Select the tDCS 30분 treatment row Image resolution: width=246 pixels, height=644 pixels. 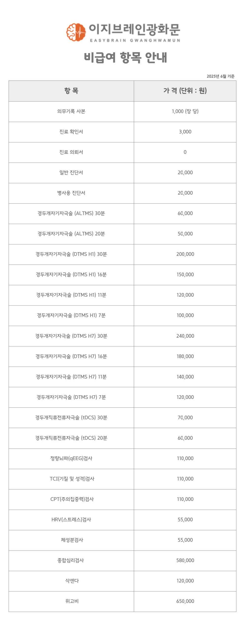click(x=122, y=418)
